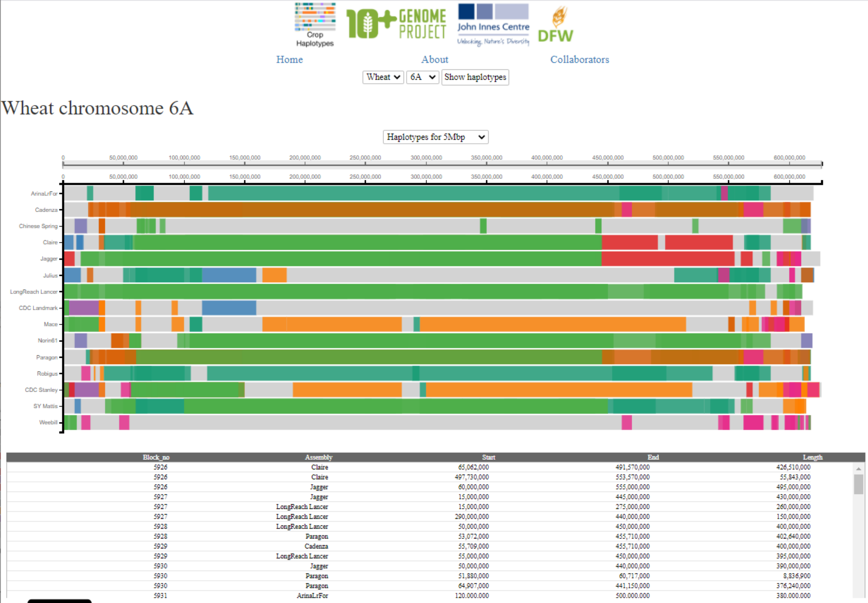
Task: Click the Norin61 row label
Action: (x=48, y=340)
